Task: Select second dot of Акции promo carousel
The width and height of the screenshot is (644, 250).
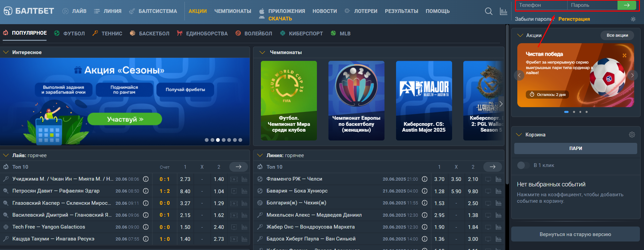Action: 574,112
